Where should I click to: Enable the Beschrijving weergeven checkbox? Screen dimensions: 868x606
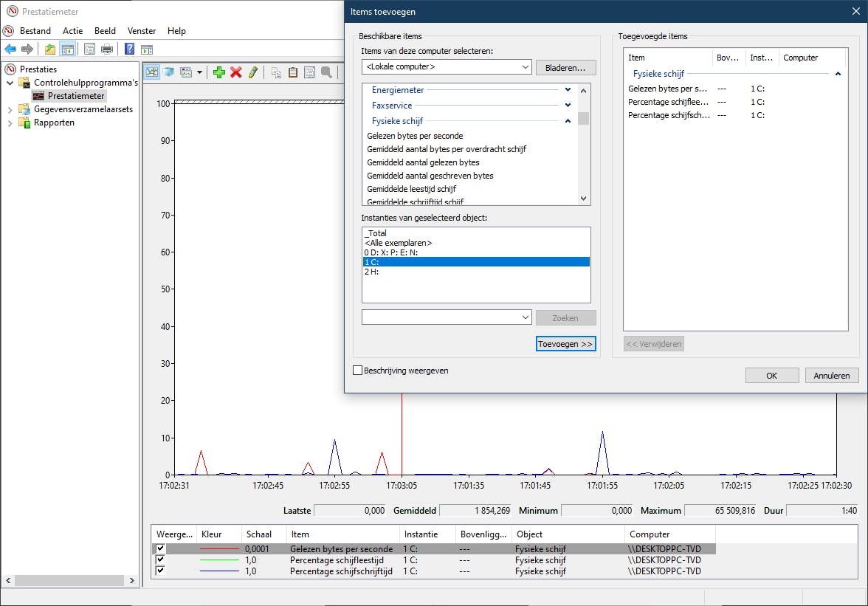[x=359, y=371]
